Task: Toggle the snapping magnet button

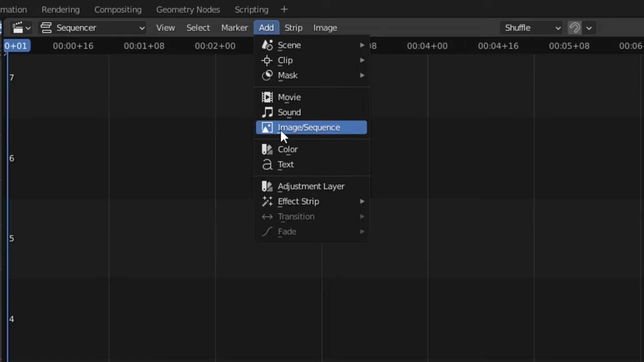Action: (575, 28)
